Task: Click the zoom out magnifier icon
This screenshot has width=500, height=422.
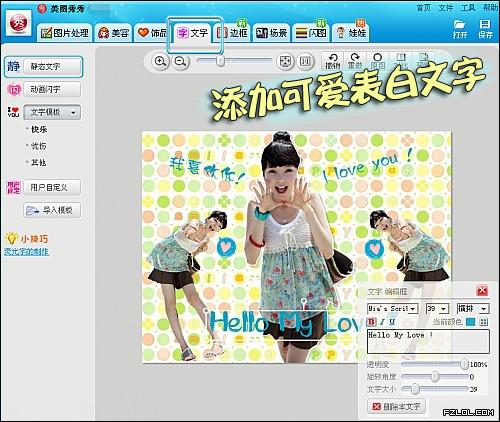Action: tap(181, 62)
